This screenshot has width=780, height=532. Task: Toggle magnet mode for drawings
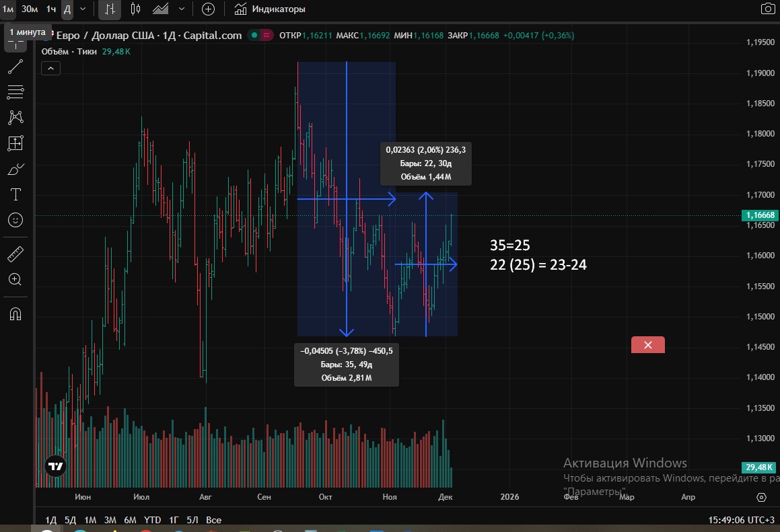[15, 313]
